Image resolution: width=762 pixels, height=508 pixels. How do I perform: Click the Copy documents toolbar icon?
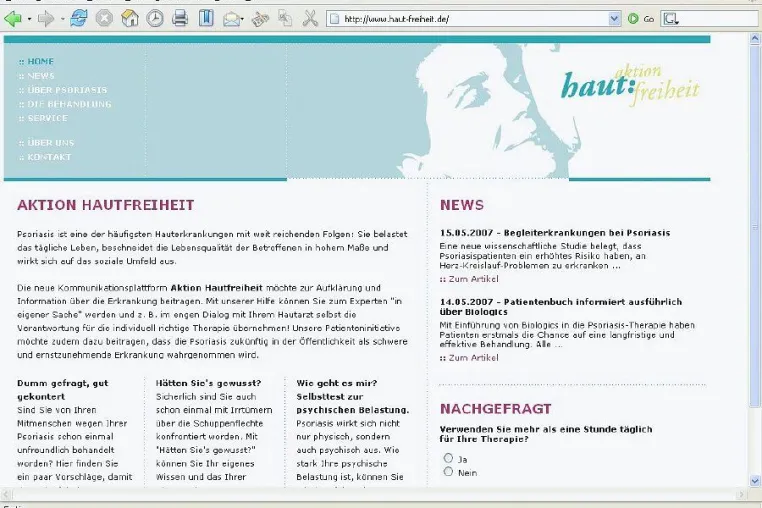pos(285,18)
